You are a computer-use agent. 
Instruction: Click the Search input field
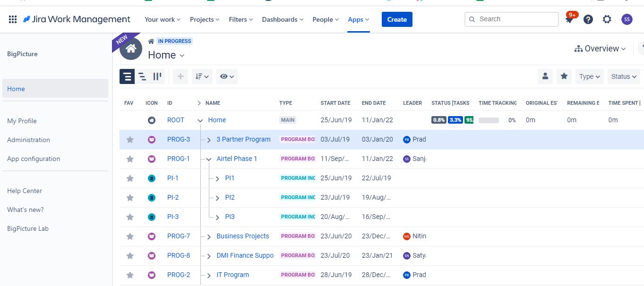(512, 19)
